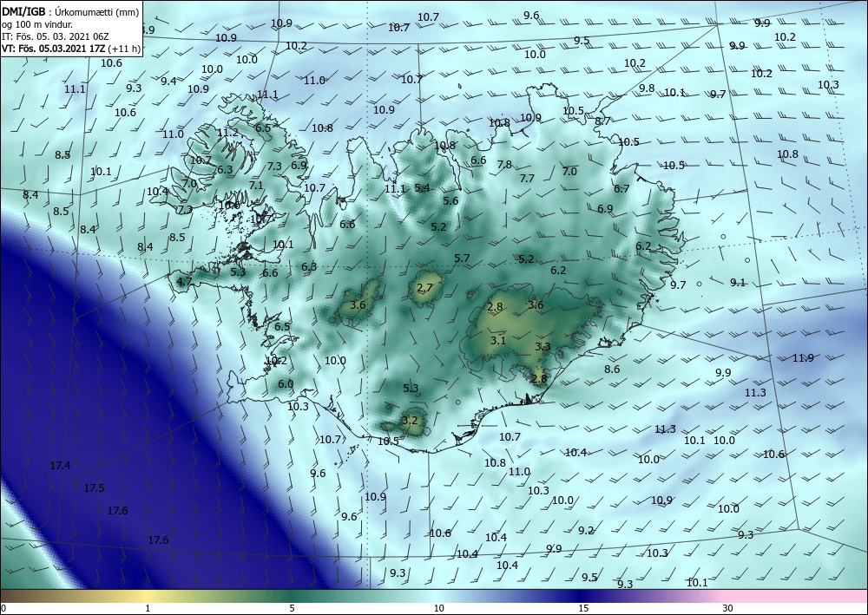The width and height of the screenshot is (868, 615).
Task: Click the DMI/IGB title label
Action: (23, 11)
